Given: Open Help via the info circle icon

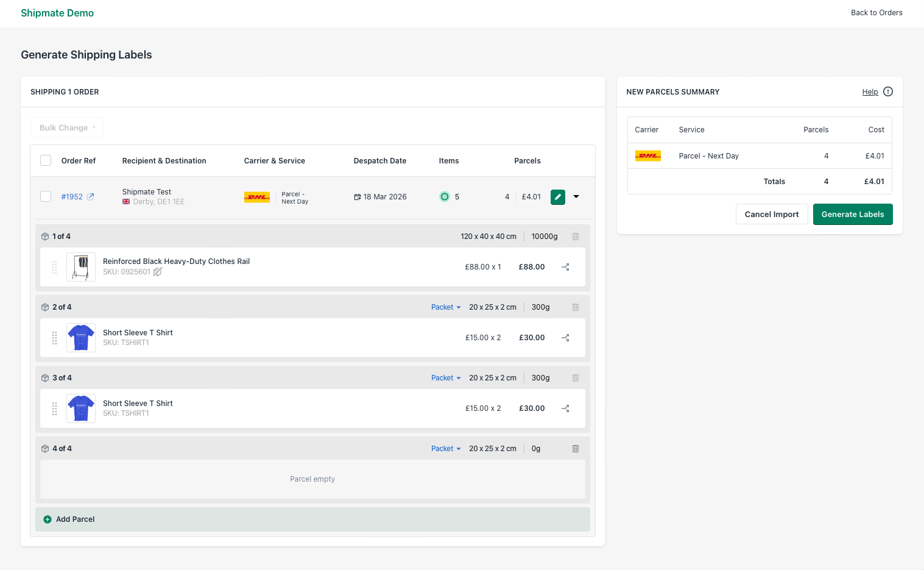Looking at the screenshot, I should (x=887, y=91).
